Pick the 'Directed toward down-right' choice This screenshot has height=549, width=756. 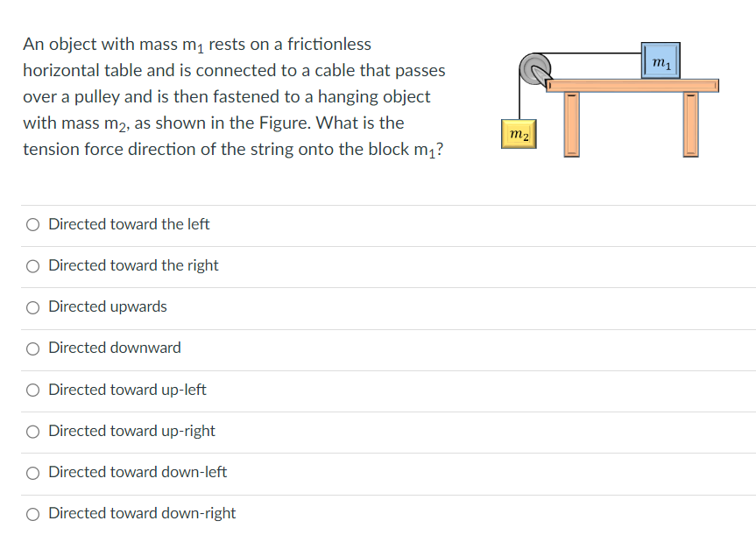[32, 513]
